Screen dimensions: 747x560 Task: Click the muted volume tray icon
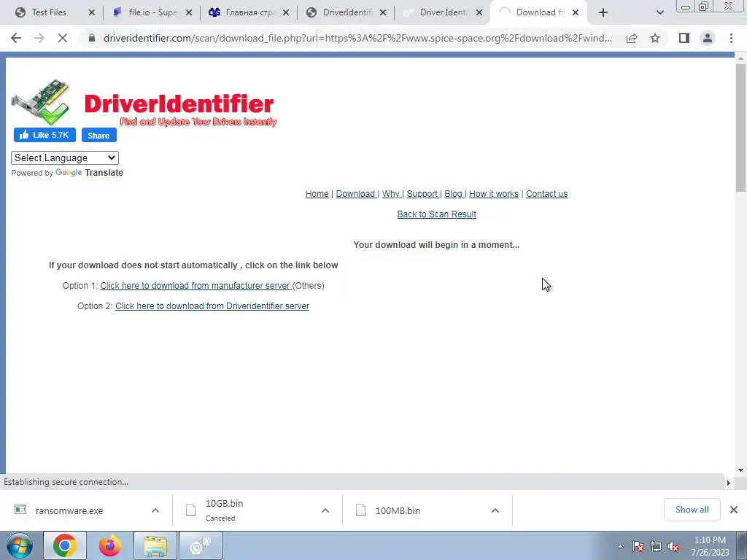pyautogui.click(x=673, y=546)
